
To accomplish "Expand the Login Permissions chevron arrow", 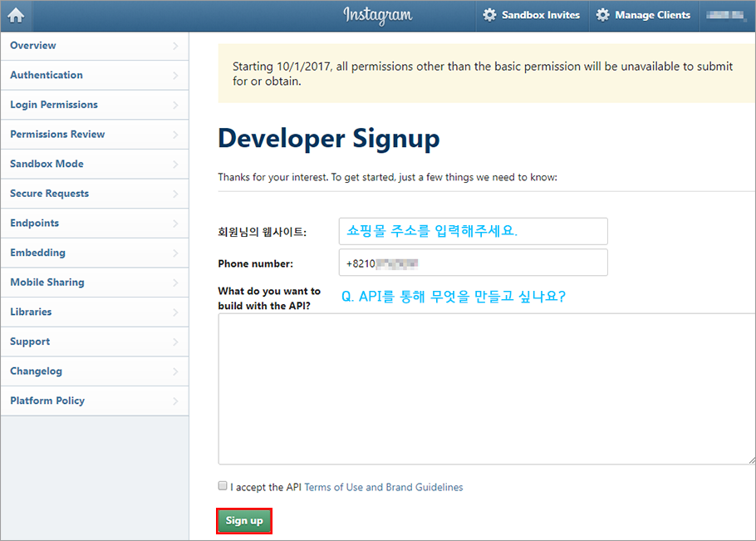I will (175, 105).
